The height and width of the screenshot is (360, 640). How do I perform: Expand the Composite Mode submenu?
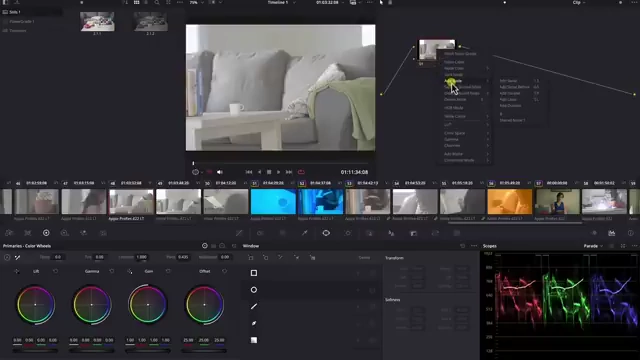[466, 160]
